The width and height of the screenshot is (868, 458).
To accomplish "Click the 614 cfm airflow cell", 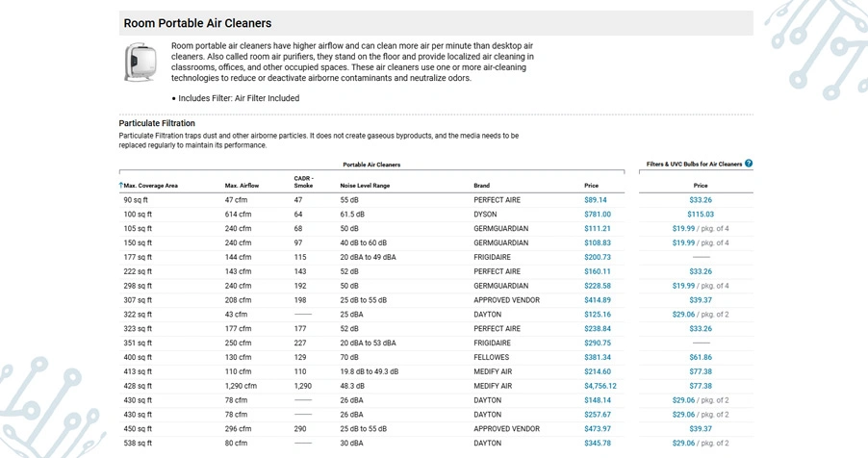I will click(238, 215).
